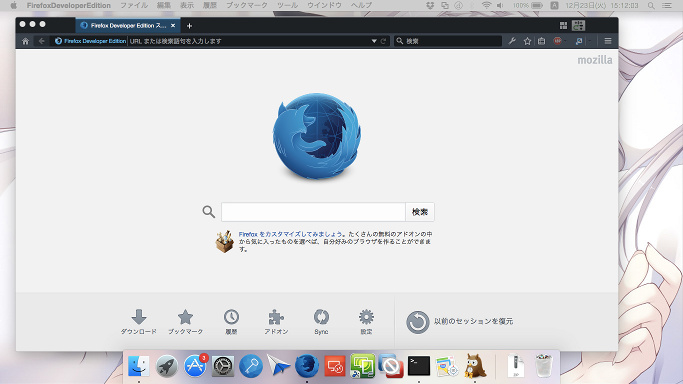Open the ファイル menu
The height and width of the screenshot is (384, 683).
[x=134, y=5]
